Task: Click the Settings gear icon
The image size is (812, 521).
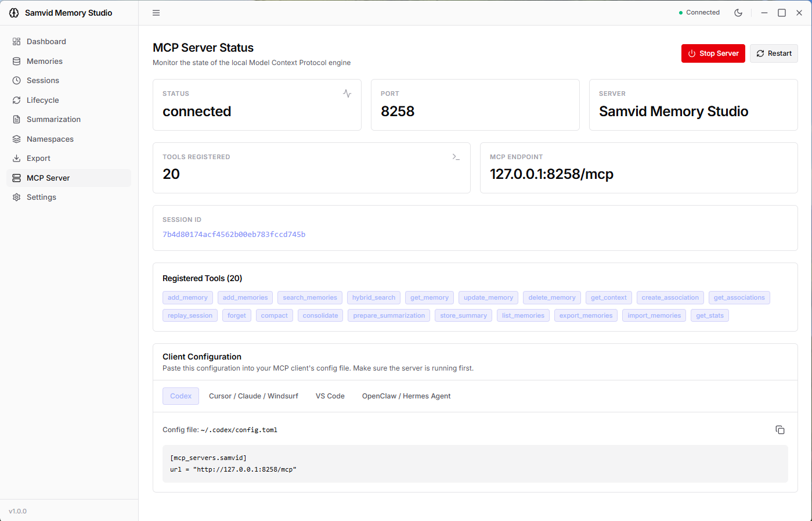Action: [x=16, y=197]
